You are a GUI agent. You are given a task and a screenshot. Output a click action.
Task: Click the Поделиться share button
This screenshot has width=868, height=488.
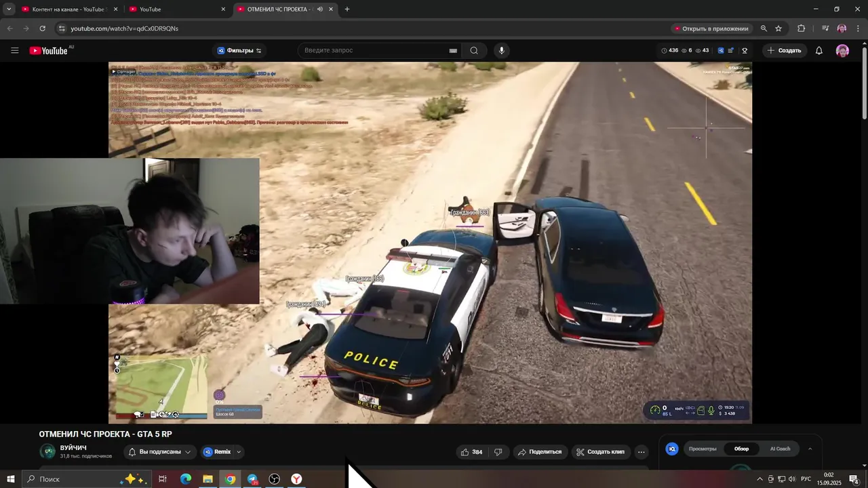[x=540, y=452]
